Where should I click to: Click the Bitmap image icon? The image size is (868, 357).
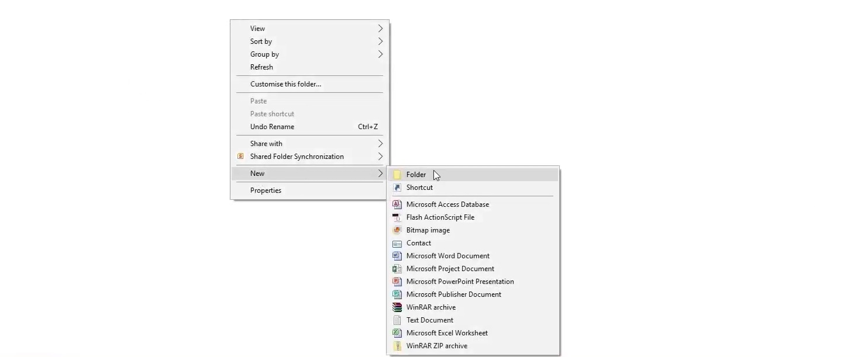click(x=397, y=230)
